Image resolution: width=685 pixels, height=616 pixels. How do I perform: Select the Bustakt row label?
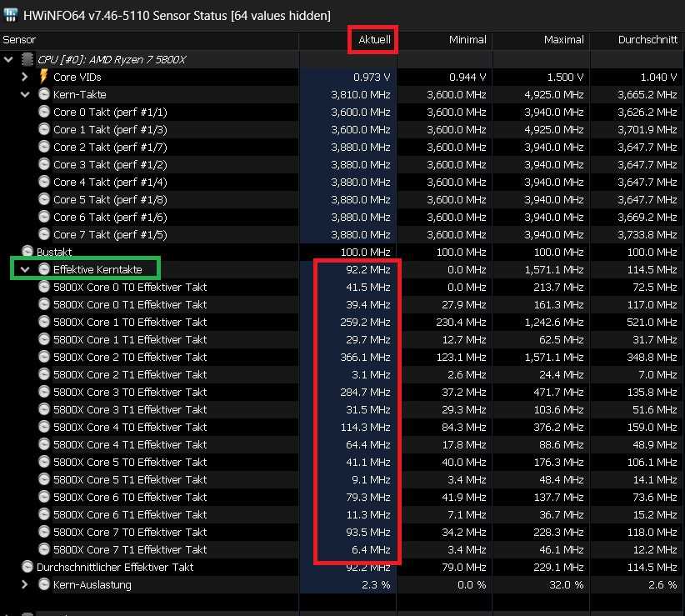pos(54,252)
